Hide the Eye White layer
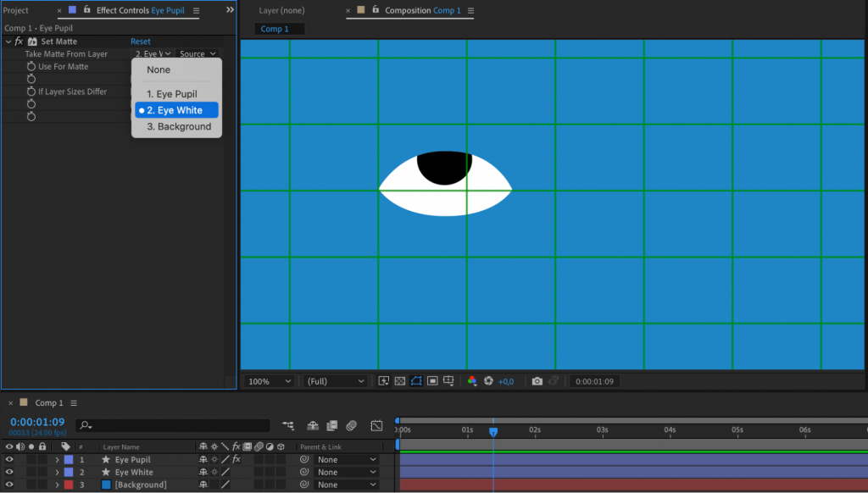The width and height of the screenshot is (868, 493). click(9, 472)
